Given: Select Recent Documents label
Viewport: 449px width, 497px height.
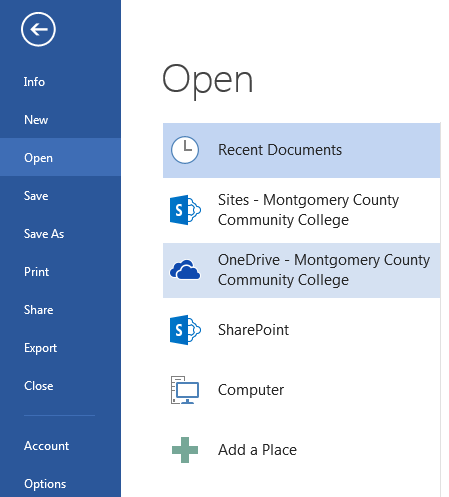Looking at the screenshot, I should pyautogui.click(x=280, y=150).
